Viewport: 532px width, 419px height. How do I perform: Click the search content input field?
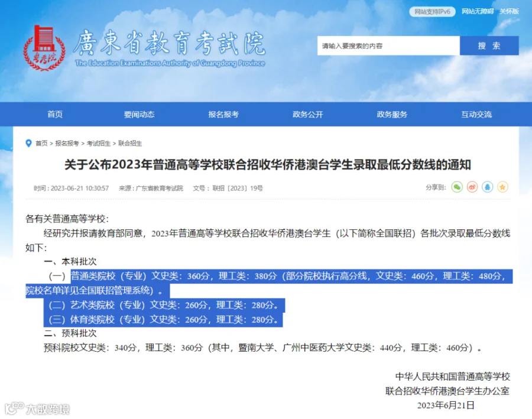click(388, 46)
